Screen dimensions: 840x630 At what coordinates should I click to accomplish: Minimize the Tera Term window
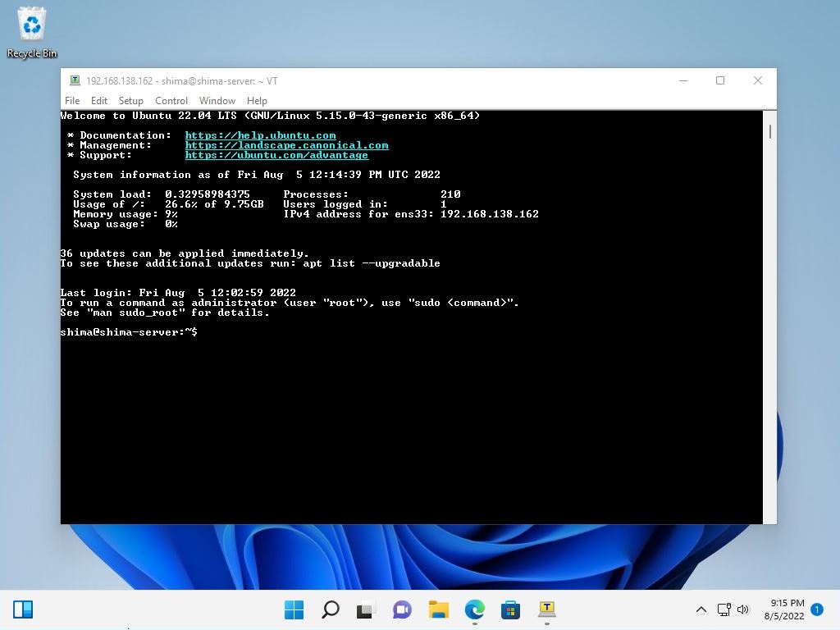[x=683, y=80]
